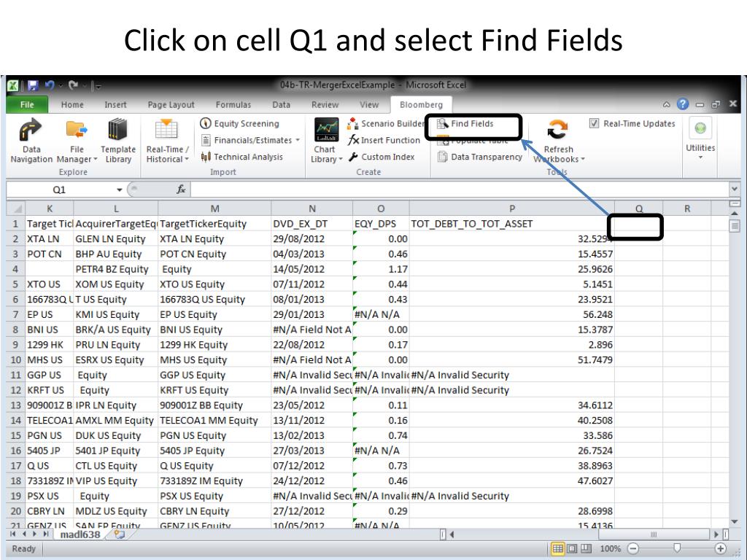Switch to the Data tab
Screen dimensions: 747x560
(x=281, y=105)
